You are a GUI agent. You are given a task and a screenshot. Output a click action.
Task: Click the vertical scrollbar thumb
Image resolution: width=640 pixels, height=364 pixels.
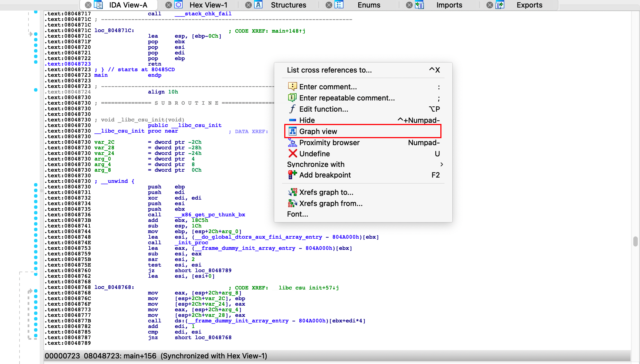pyautogui.click(x=636, y=241)
